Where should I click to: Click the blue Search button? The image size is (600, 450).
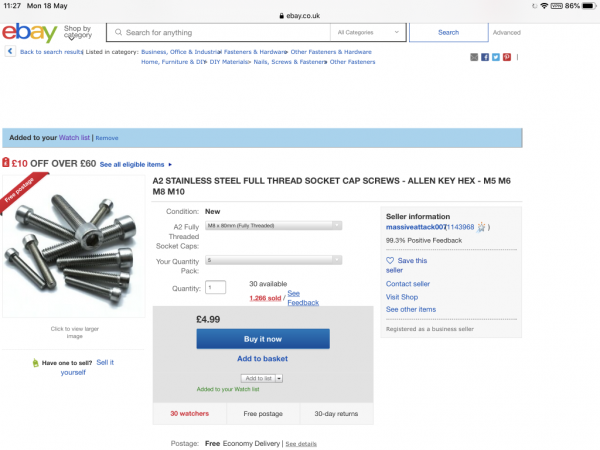click(x=448, y=32)
